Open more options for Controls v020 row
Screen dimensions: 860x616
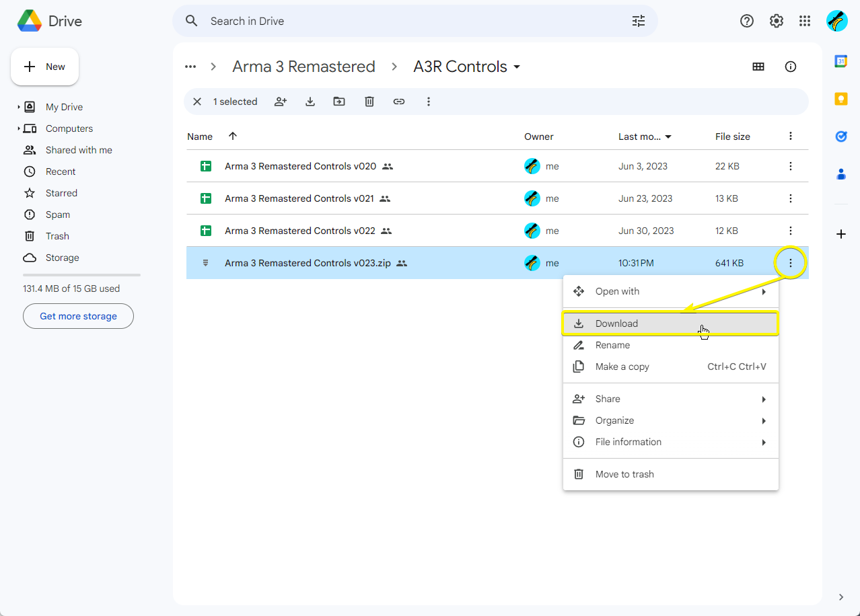tap(791, 166)
